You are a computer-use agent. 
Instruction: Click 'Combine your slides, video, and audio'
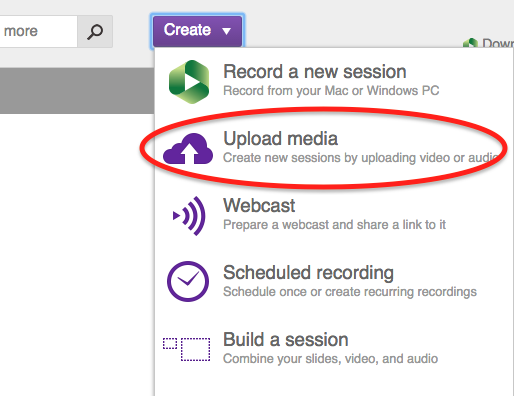[330, 359]
